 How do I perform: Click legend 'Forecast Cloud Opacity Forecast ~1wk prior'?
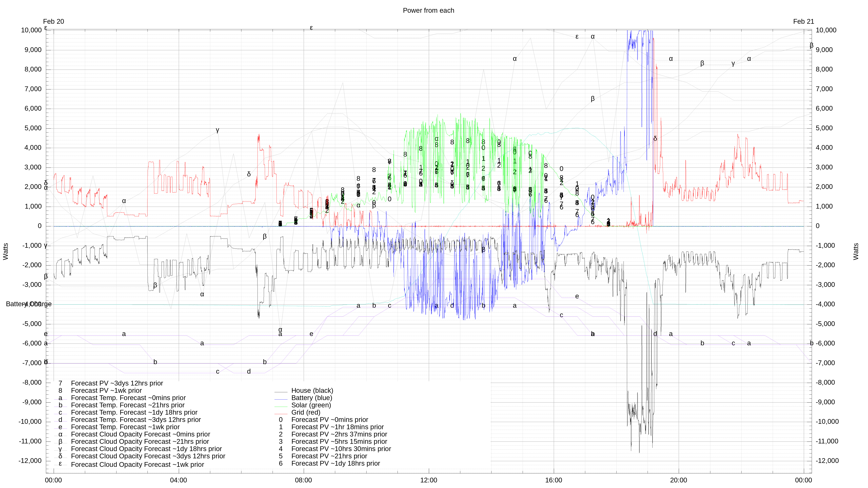[137, 465]
